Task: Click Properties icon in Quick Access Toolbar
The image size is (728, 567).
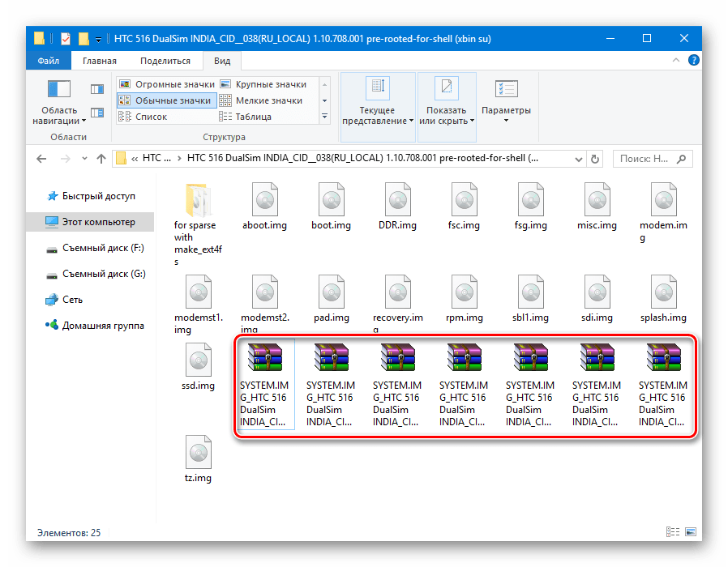Action: 66,39
